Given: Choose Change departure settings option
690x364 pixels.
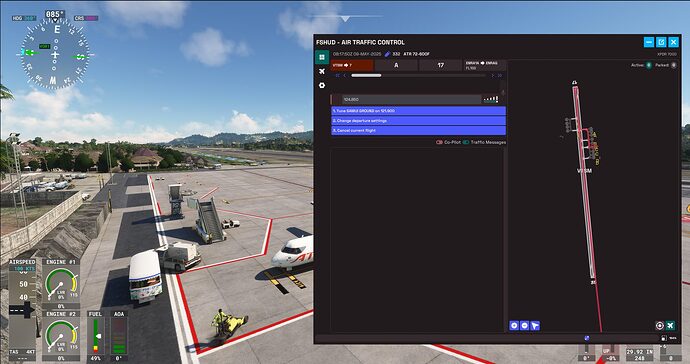Looking at the screenshot, I should click(418, 121).
